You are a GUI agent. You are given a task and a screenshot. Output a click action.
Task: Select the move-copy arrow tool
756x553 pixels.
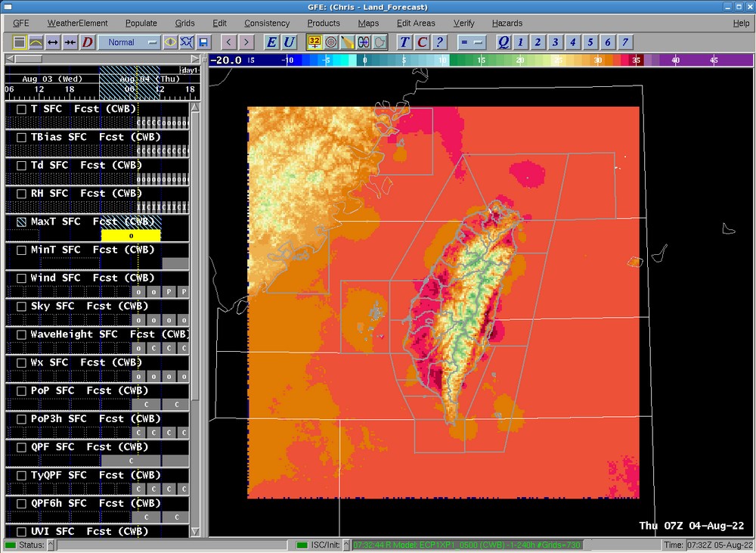[x=364, y=42]
